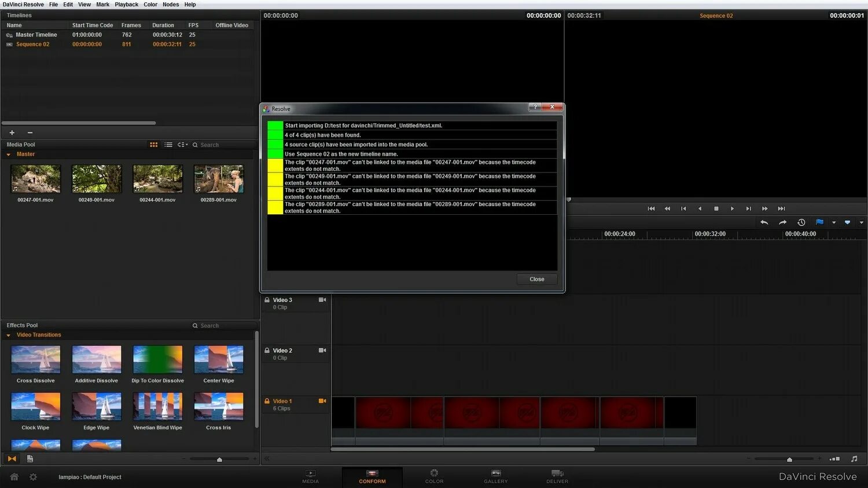Collapse the Video Transitions section
868x488 pixels.
pyautogui.click(x=8, y=335)
